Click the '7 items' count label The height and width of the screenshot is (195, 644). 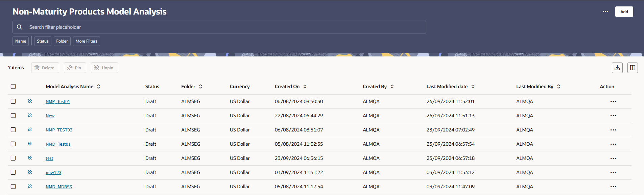pos(16,68)
